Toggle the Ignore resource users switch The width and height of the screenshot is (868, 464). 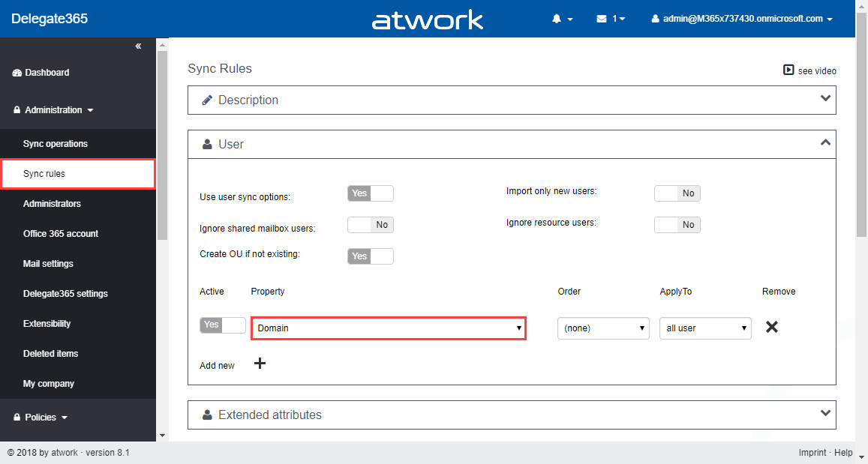point(677,225)
